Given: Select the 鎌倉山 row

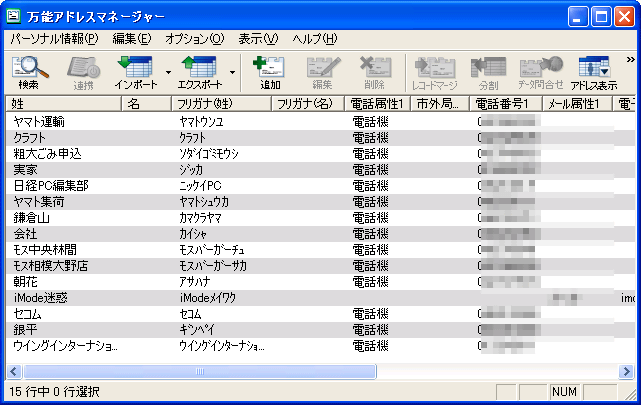Looking at the screenshot, I should (x=320, y=218).
